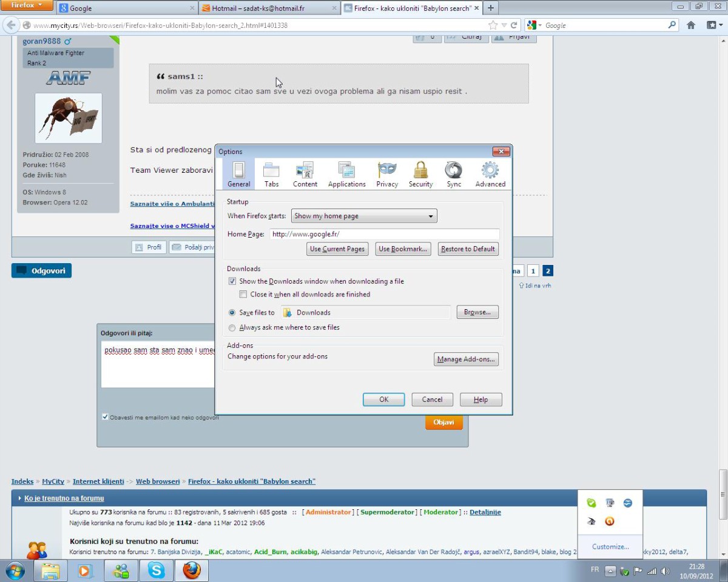Click Browse for download folder
The height and width of the screenshot is (582, 728).
point(477,312)
